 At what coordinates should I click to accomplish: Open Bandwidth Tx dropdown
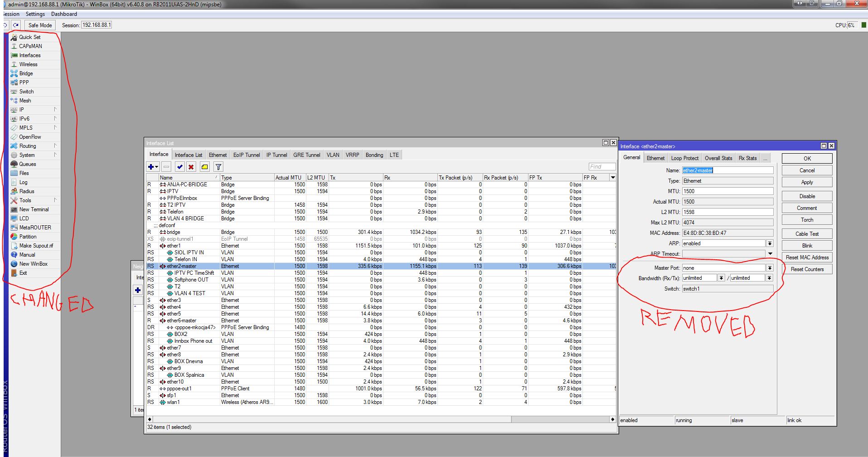[770, 278]
